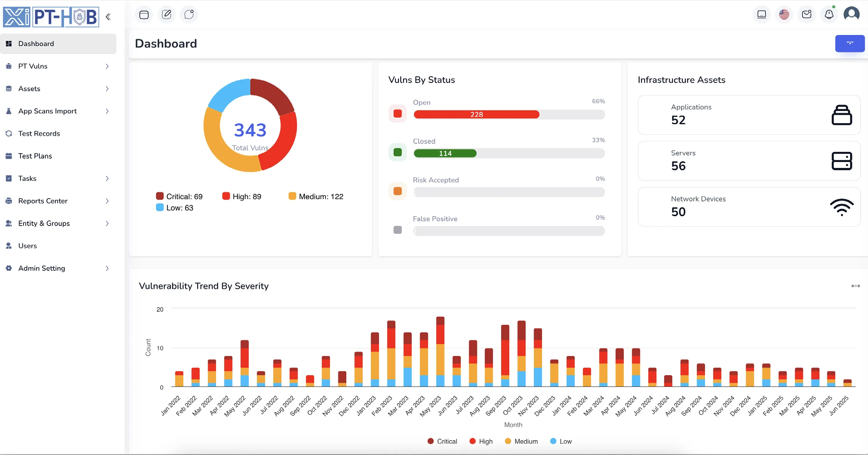Open the notifications bell icon

coord(829,15)
